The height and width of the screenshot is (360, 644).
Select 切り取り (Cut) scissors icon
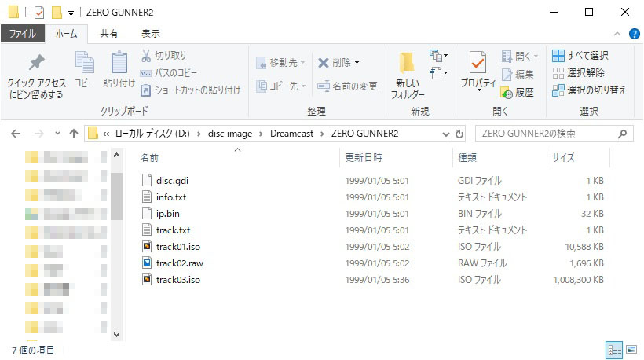pyautogui.click(x=146, y=56)
